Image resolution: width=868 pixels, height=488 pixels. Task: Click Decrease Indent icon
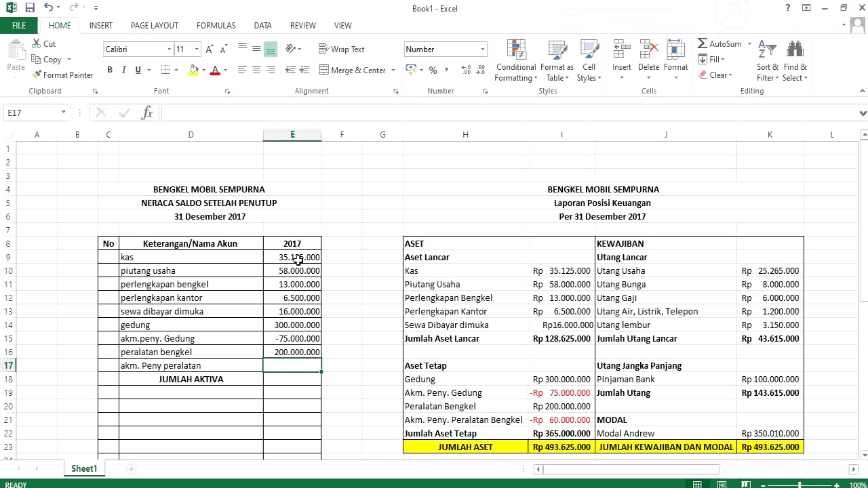point(290,70)
